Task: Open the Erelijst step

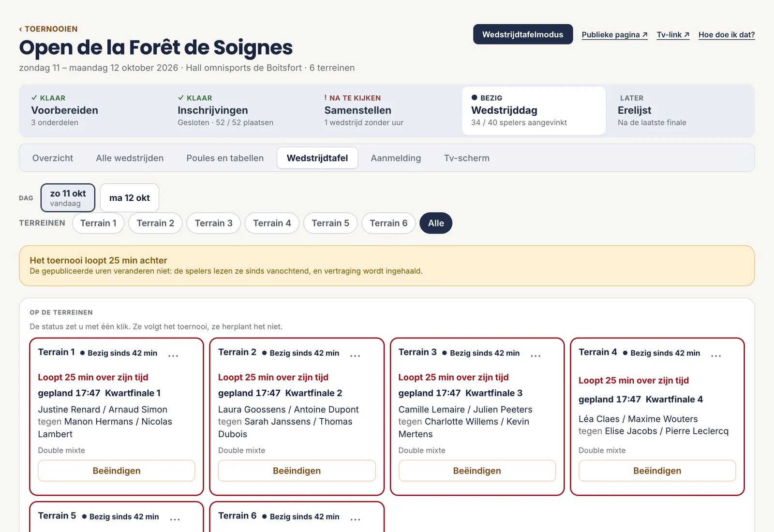Action: [x=681, y=111]
